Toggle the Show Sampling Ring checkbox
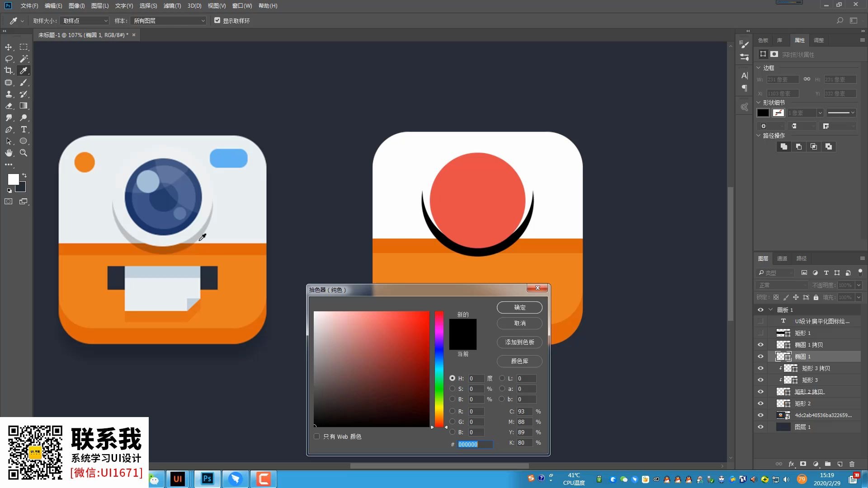This screenshot has width=868, height=488. pos(217,20)
